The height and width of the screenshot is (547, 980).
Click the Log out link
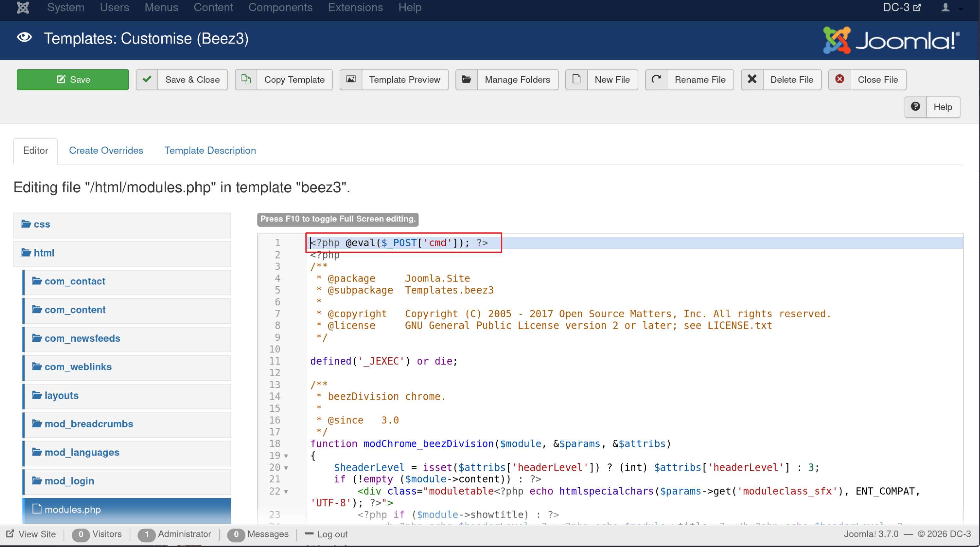point(326,534)
